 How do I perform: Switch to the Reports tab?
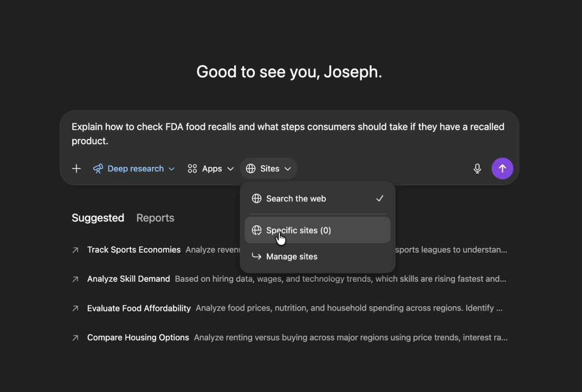tap(155, 218)
